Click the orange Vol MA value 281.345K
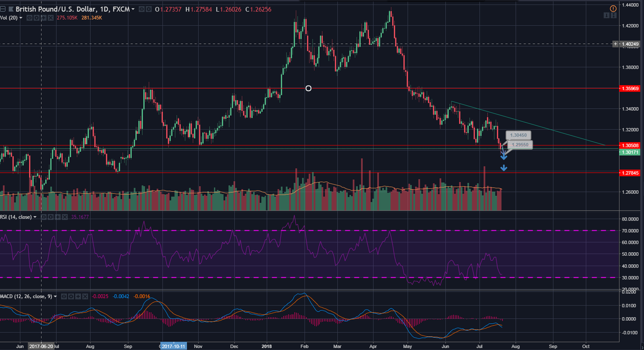644x350 pixels. point(92,18)
